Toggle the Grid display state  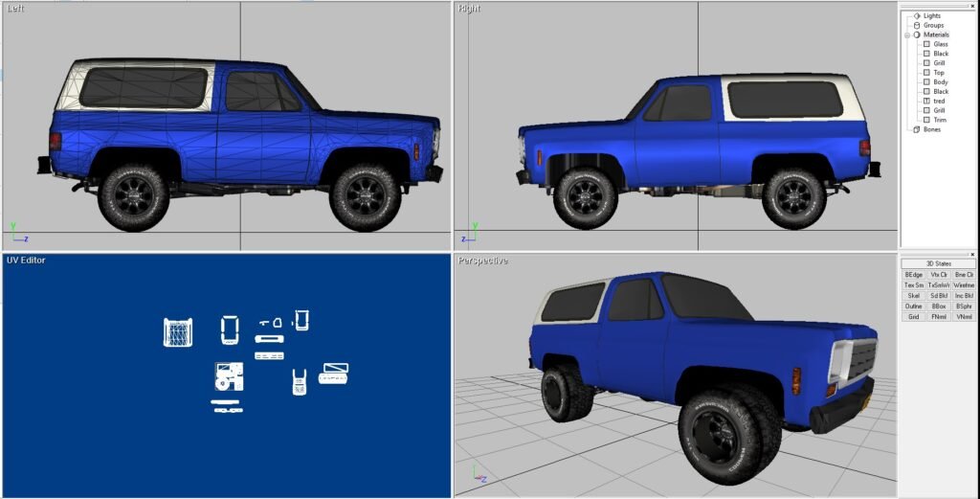(x=913, y=316)
